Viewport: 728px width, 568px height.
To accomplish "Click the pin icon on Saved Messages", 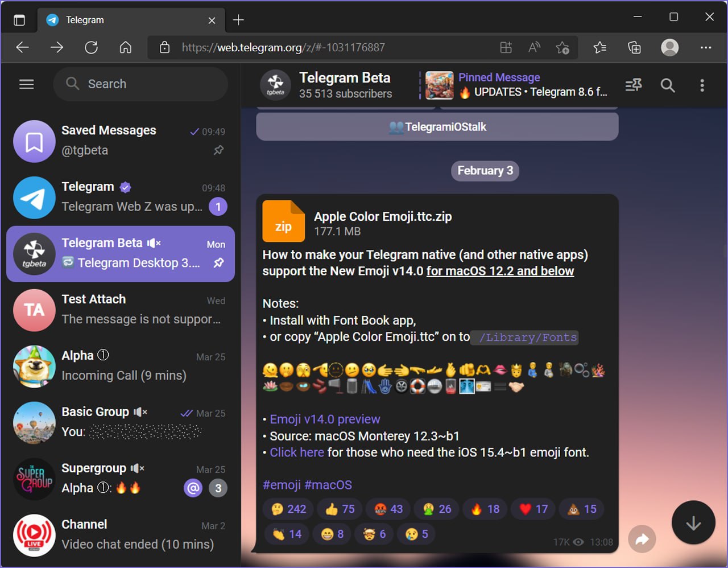I will pyautogui.click(x=218, y=150).
